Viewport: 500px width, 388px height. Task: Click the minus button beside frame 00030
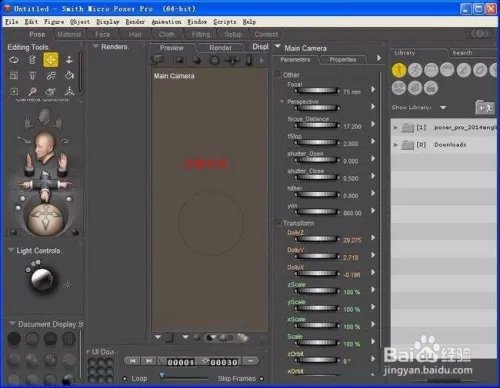point(251,361)
